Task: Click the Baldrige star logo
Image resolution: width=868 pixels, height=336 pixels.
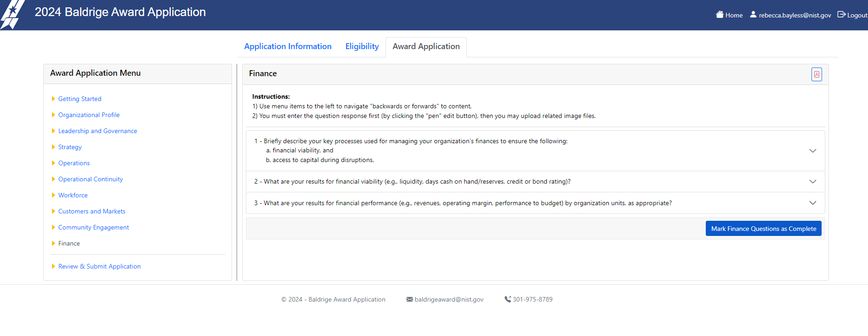Action: coord(12,15)
